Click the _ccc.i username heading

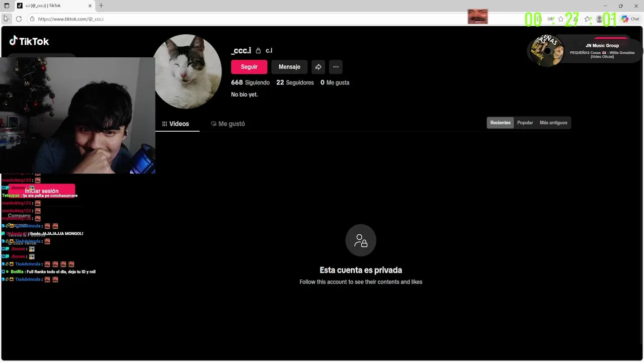241,50
